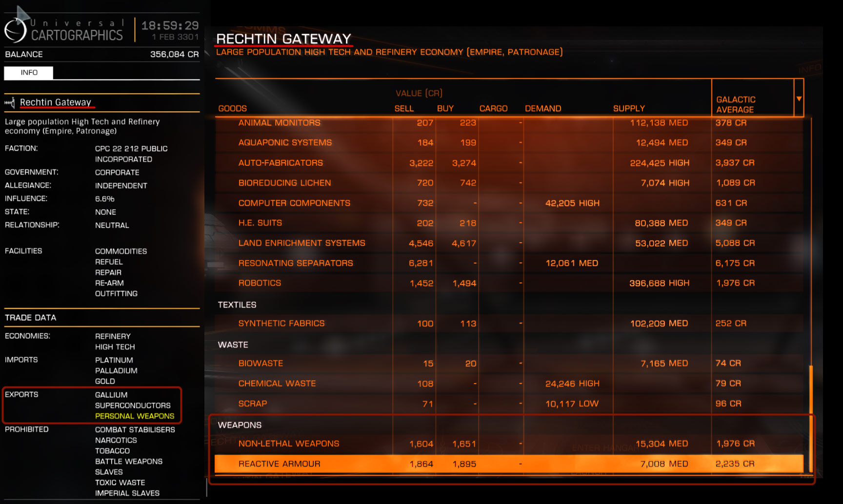The width and height of the screenshot is (843, 504).
Task: Click the Universal Cartographics logo icon
Action: tap(16, 30)
